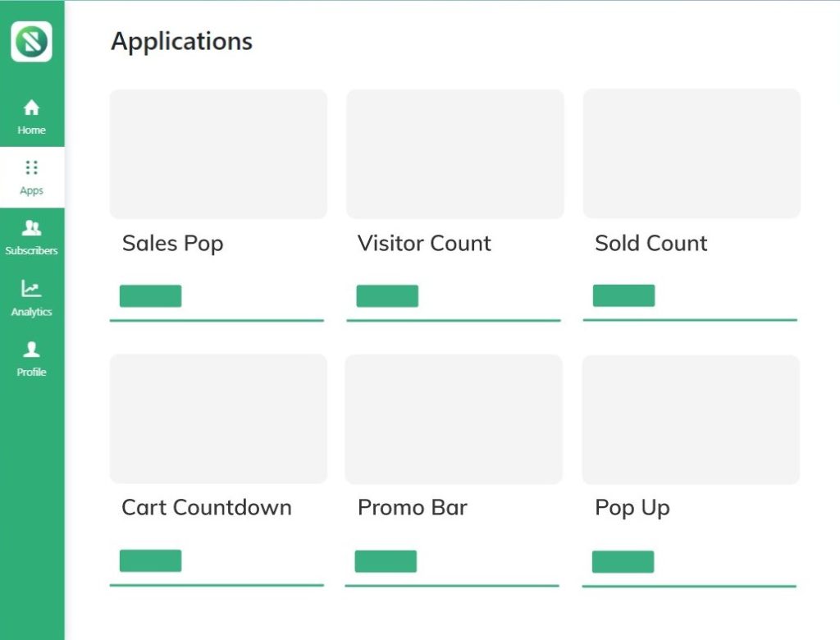
Task: Open Analytics via the chart icon
Action: pyautogui.click(x=31, y=289)
